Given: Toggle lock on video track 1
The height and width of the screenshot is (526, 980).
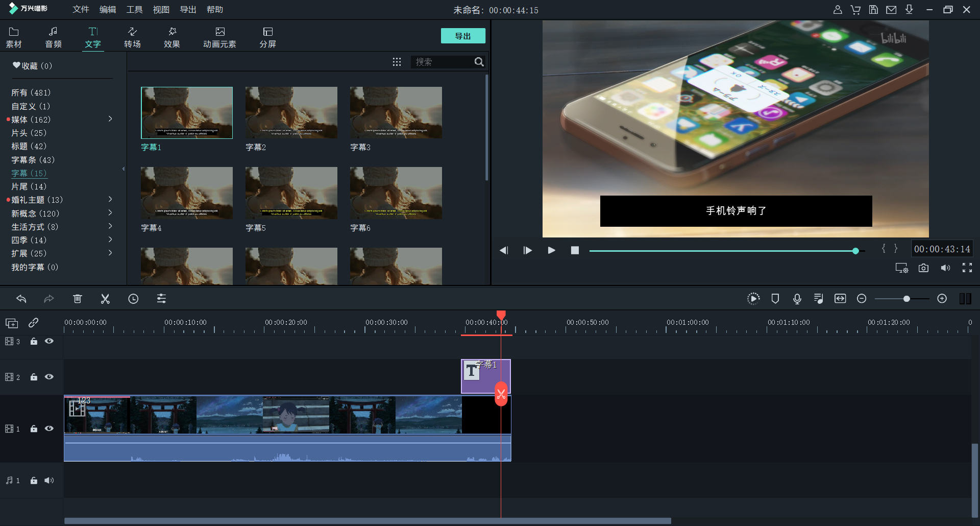Looking at the screenshot, I should click(x=34, y=429).
